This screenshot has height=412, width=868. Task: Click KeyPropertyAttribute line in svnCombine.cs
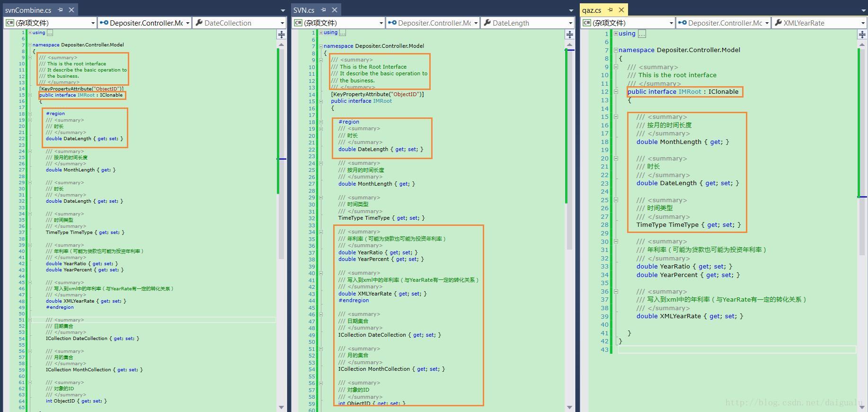pyautogui.click(x=81, y=89)
